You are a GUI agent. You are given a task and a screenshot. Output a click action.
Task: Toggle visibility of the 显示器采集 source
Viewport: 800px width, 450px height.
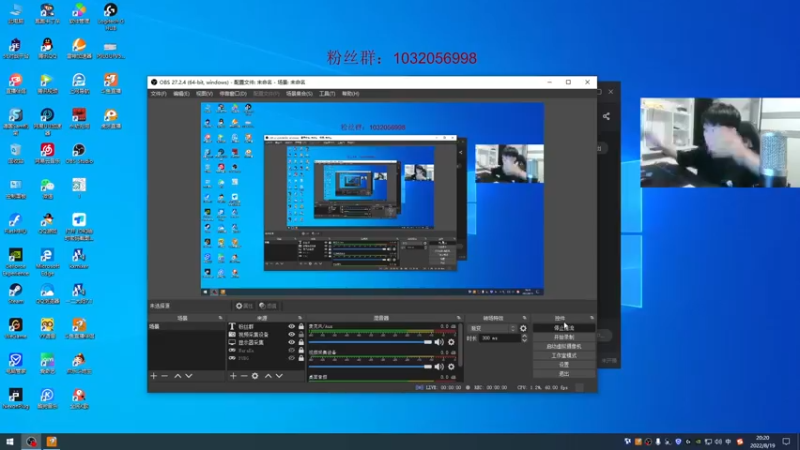coord(291,342)
